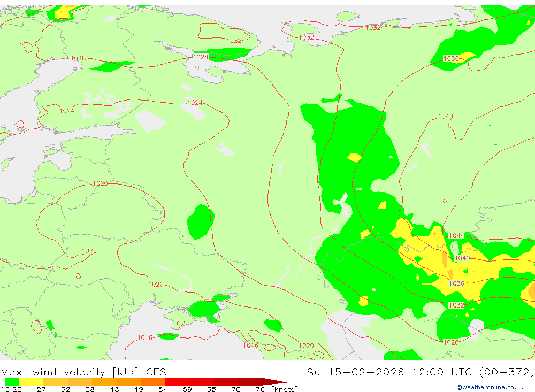Click the legend value 27
Image resolution: width=535 pixels, height=392 pixels.
click(41, 389)
